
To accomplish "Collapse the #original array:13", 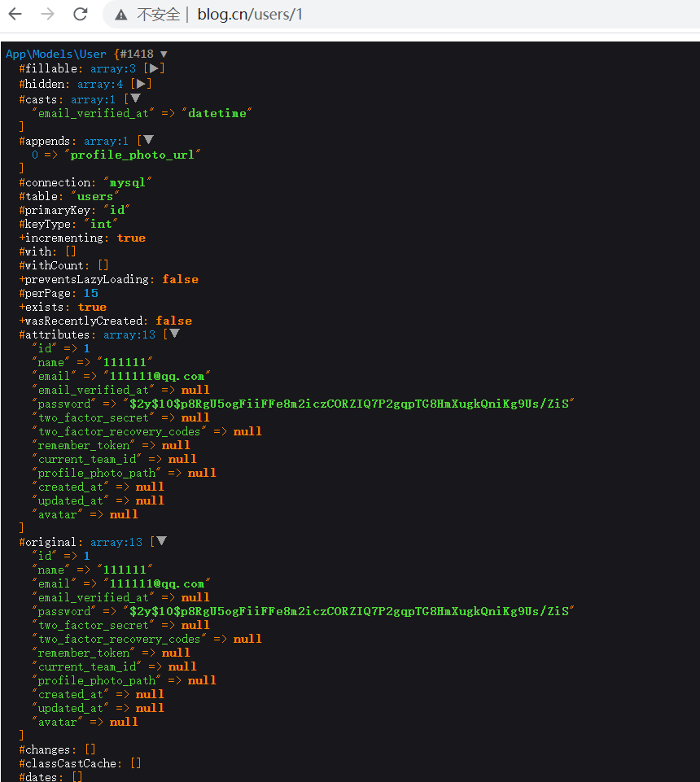I will click(161, 540).
